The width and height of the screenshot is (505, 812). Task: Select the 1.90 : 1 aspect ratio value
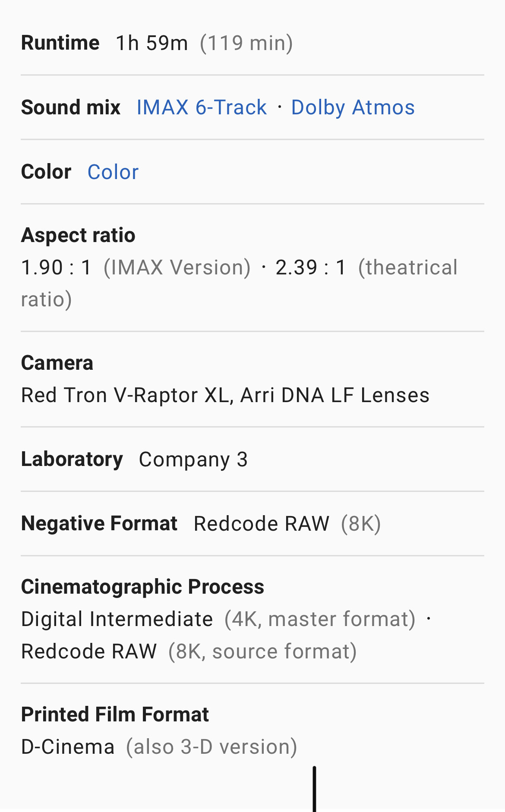[x=57, y=268]
